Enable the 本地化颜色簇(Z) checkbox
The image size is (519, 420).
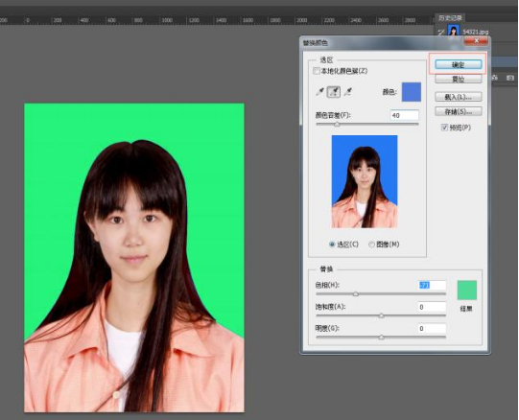(316, 71)
